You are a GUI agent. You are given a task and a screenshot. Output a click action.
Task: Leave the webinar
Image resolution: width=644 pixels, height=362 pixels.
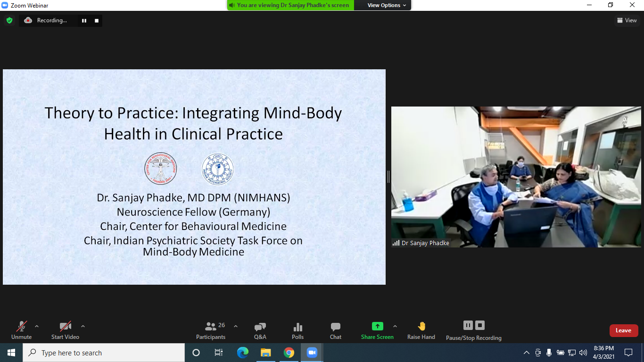point(623,330)
